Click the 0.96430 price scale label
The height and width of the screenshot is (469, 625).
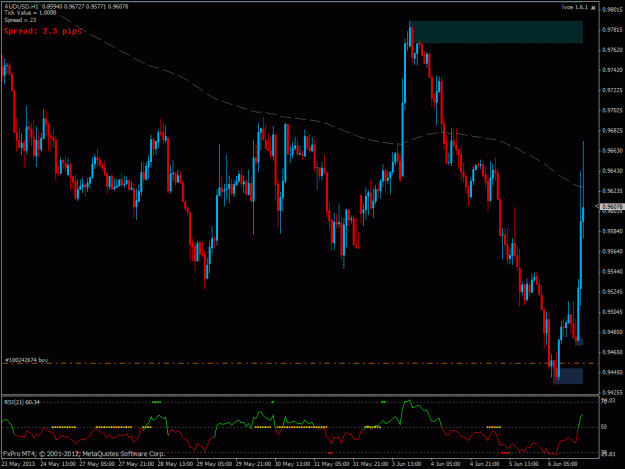pos(613,171)
